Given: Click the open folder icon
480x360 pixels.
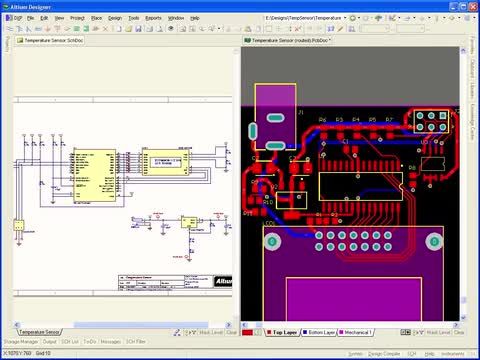Looking at the screenshot, I should pyautogui.click(x=128, y=29).
